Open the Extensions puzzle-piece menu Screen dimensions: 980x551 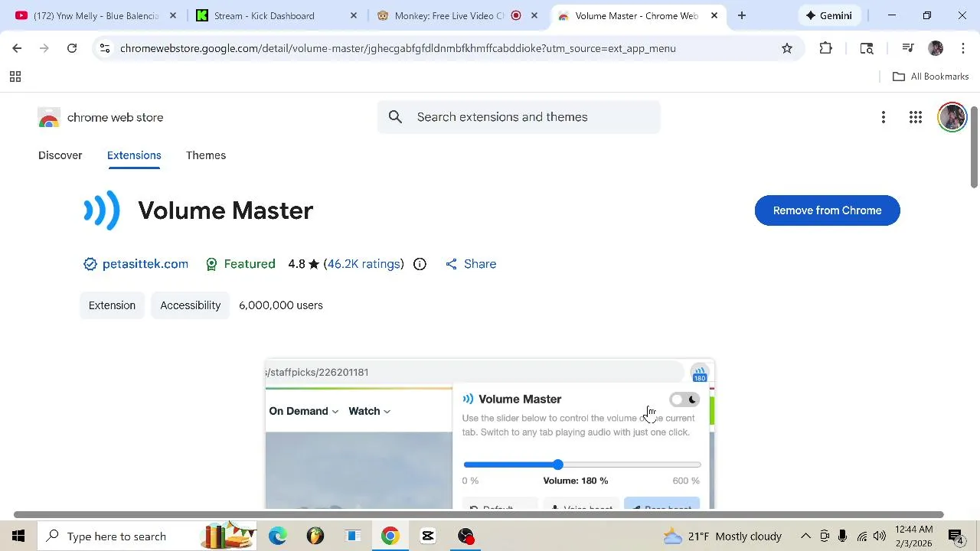[x=825, y=48]
